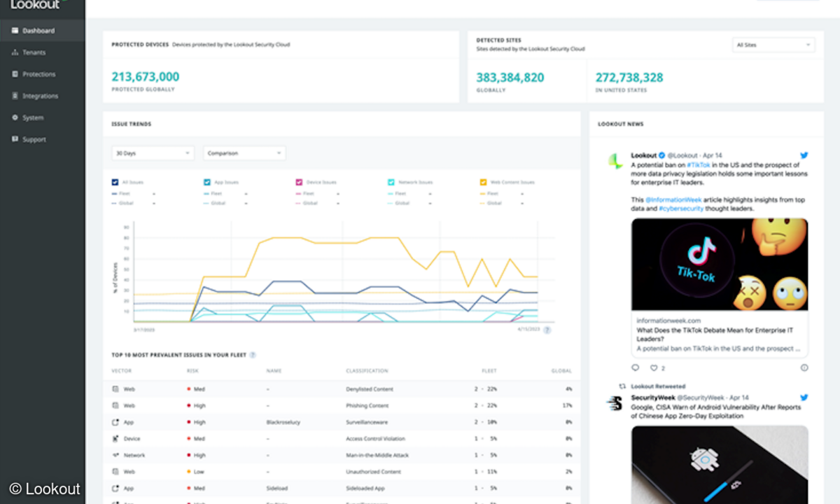
Task: Click the reply icon under the TikTok tweet
Action: click(636, 367)
